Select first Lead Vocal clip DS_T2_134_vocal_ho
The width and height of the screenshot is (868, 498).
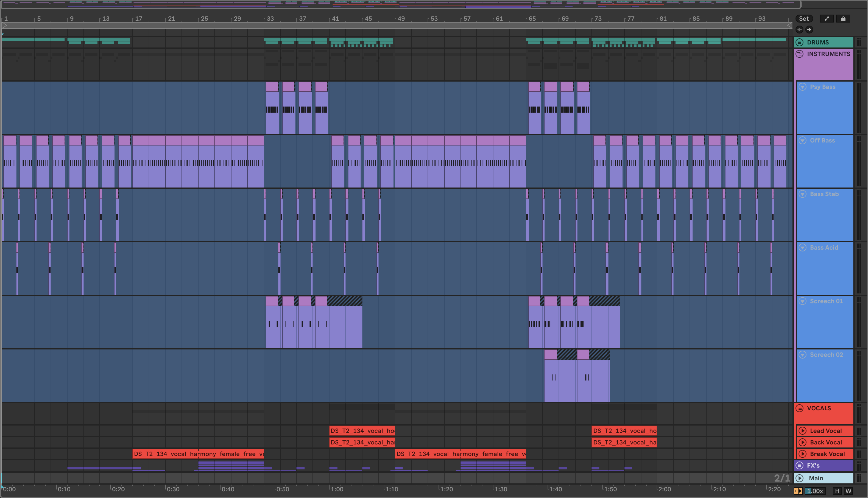click(x=362, y=431)
